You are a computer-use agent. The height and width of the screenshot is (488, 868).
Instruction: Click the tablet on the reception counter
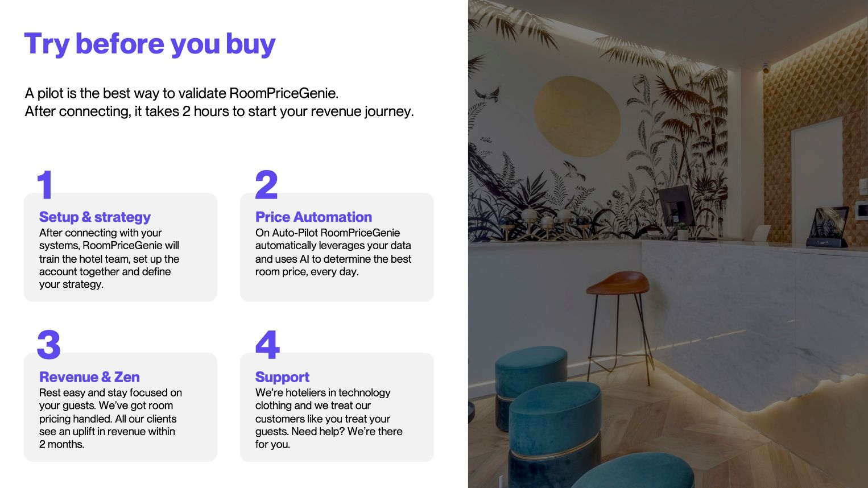831,228
